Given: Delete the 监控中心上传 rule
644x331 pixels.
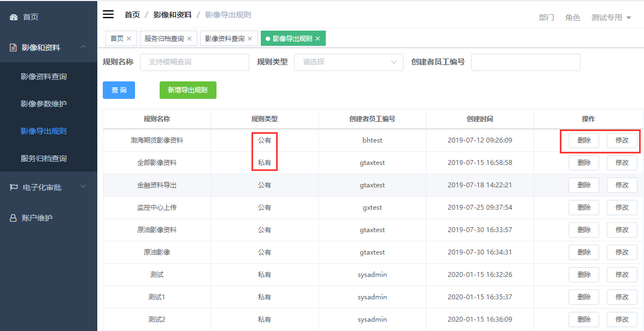Looking at the screenshot, I should [x=584, y=208].
